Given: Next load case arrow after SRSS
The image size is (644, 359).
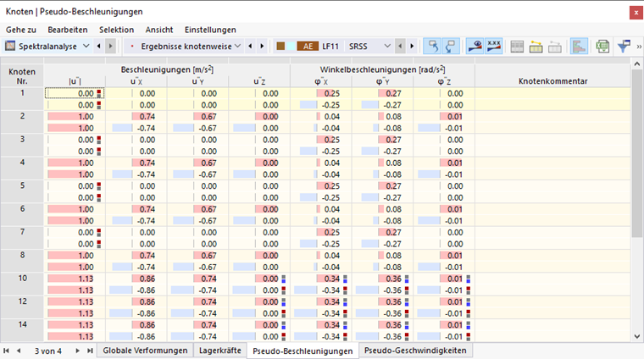Looking at the screenshot, I should [x=412, y=46].
